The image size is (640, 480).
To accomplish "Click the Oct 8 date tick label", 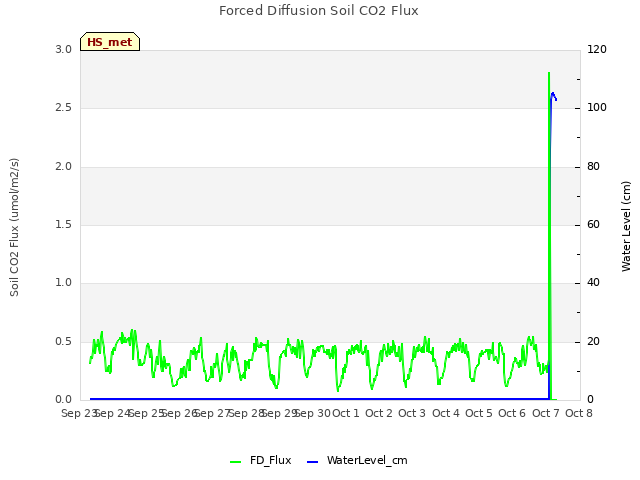I will click(579, 413).
